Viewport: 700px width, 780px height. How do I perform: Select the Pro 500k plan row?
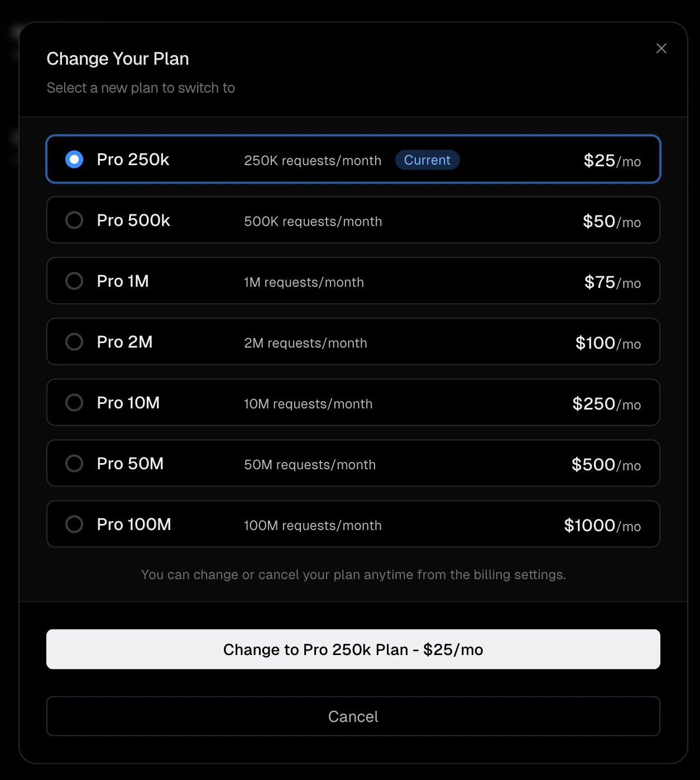[353, 220]
